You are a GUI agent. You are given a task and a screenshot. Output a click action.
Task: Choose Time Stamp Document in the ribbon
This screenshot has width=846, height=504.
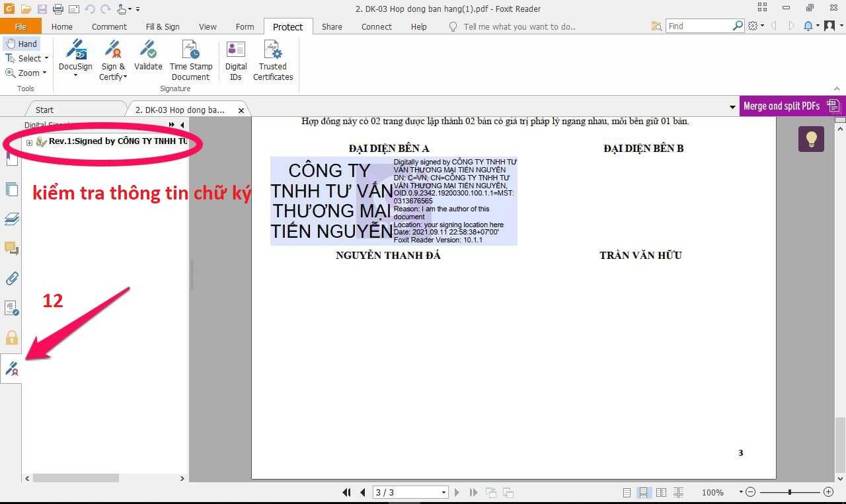click(x=191, y=60)
